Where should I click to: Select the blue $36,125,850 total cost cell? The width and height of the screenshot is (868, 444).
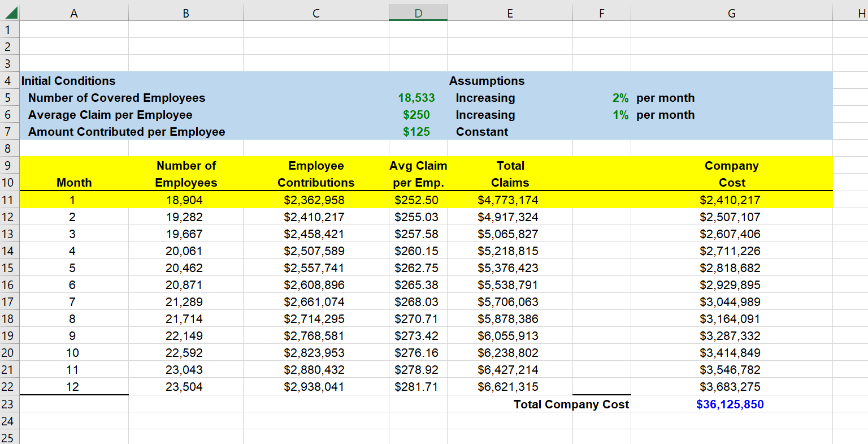[731, 404]
